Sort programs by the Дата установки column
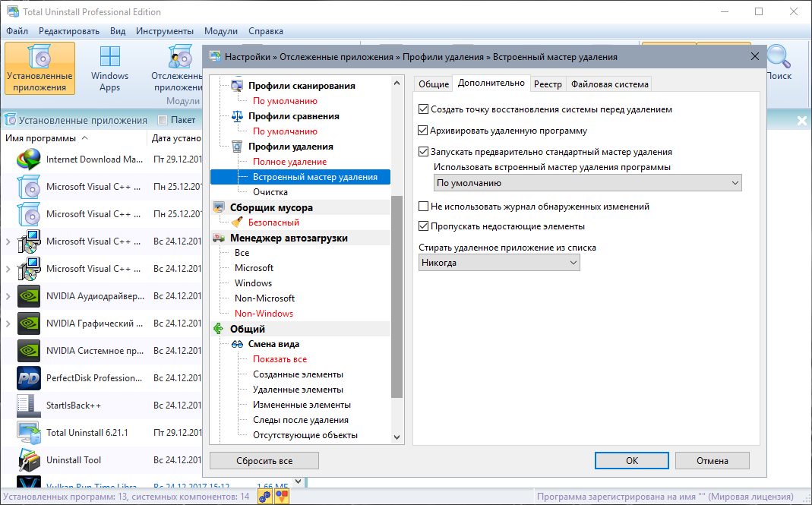 (175, 138)
